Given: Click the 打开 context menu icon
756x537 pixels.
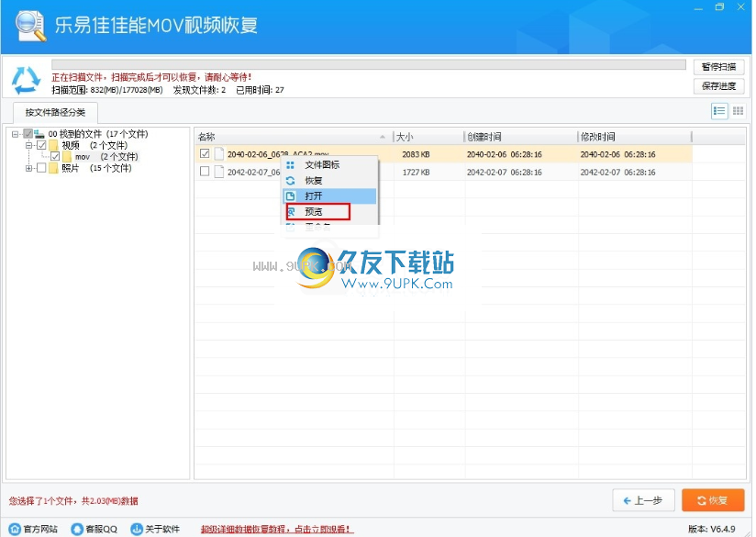Looking at the screenshot, I should (x=290, y=196).
